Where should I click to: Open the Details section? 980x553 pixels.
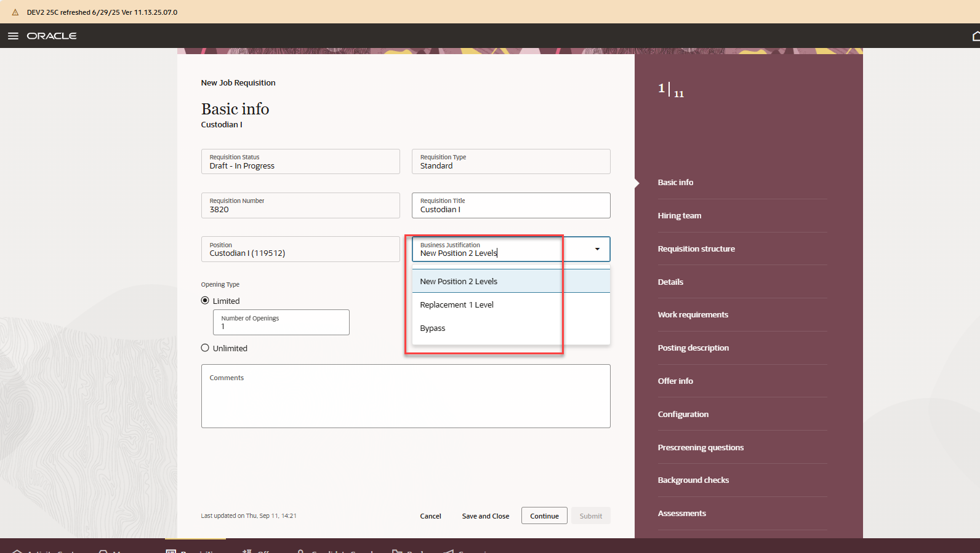point(670,282)
